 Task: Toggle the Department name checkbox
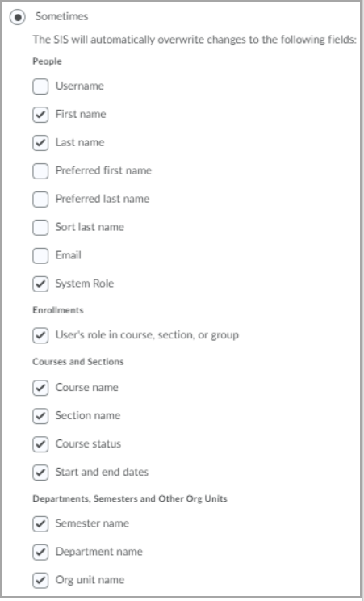(x=40, y=553)
